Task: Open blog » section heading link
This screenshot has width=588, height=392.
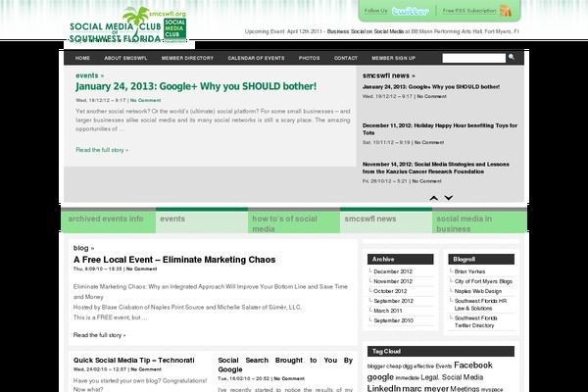Action: point(83,248)
